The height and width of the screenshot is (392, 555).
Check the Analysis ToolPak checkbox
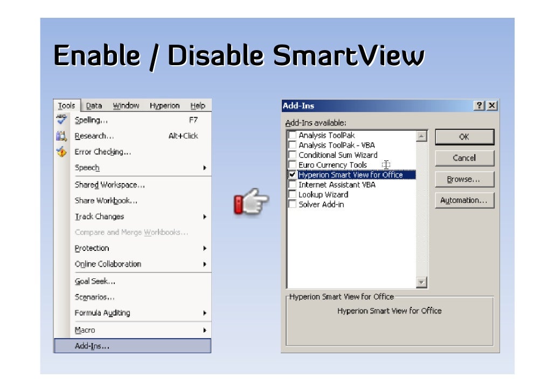click(x=293, y=135)
